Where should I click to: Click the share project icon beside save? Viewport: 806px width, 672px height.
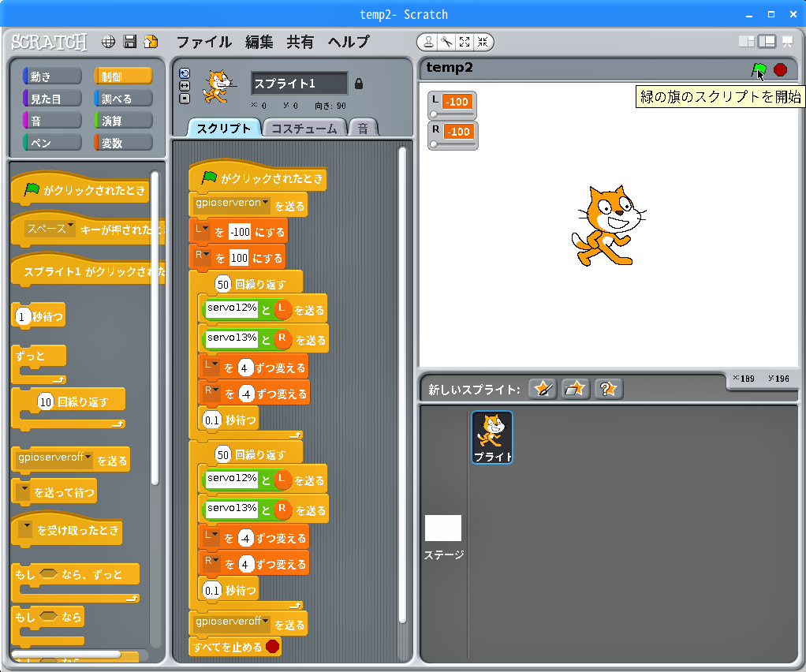click(151, 42)
